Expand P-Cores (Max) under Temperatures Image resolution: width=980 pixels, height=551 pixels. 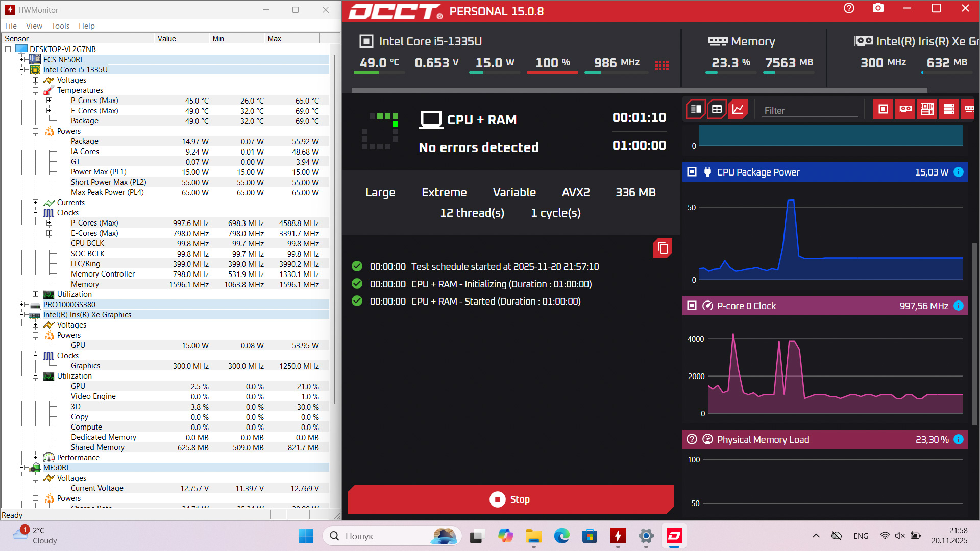coord(50,101)
